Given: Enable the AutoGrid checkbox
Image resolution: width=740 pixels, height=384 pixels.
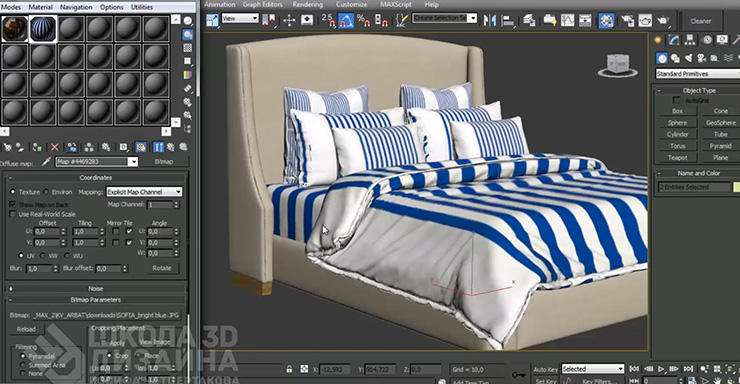Looking at the screenshot, I should [676, 100].
